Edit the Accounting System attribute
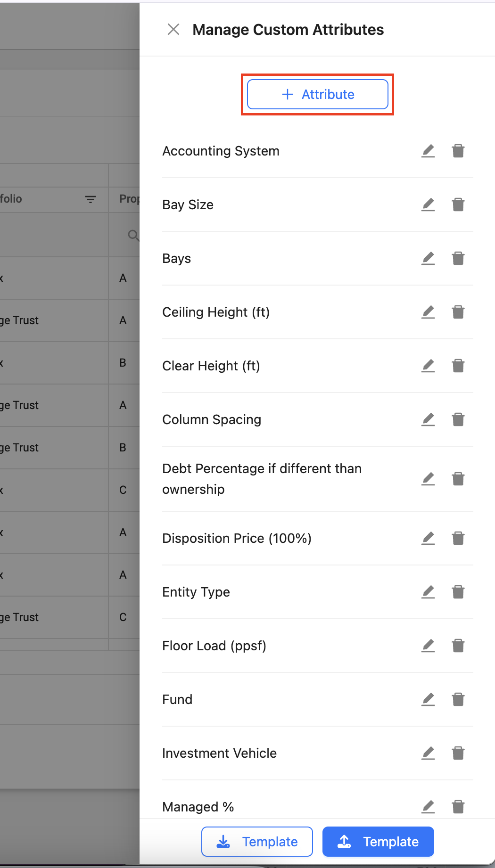The image size is (495, 868). pyautogui.click(x=428, y=151)
